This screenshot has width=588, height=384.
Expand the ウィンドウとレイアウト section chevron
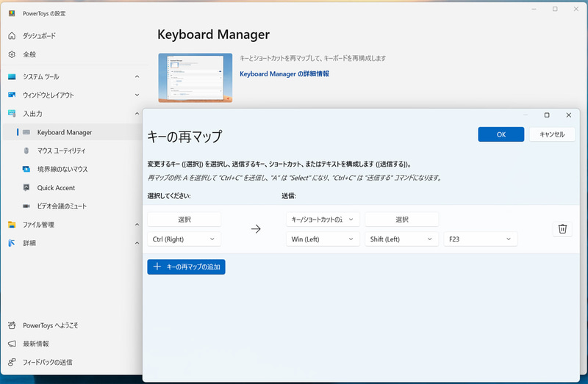(137, 95)
